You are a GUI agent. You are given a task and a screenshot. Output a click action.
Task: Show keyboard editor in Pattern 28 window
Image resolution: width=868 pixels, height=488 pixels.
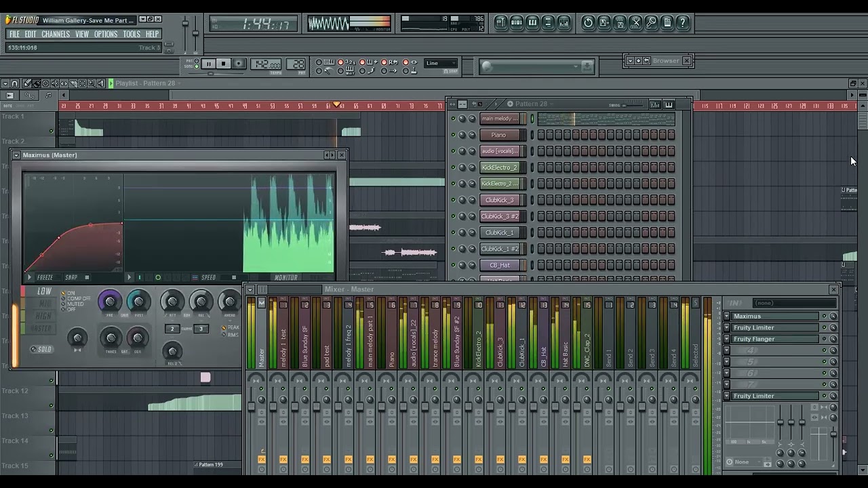tap(669, 104)
